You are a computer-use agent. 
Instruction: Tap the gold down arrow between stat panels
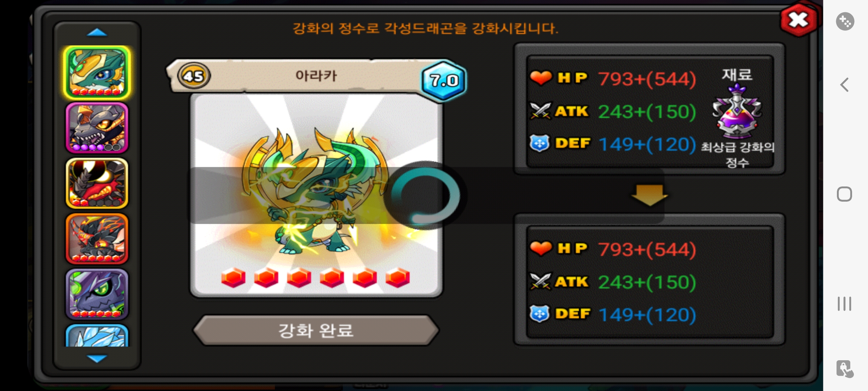(650, 195)
